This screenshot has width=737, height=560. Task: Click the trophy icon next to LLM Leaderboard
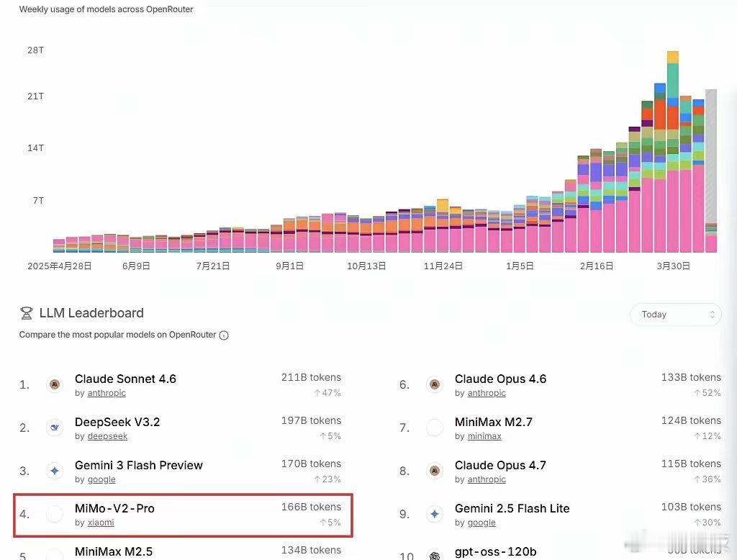tap(27, 313)
